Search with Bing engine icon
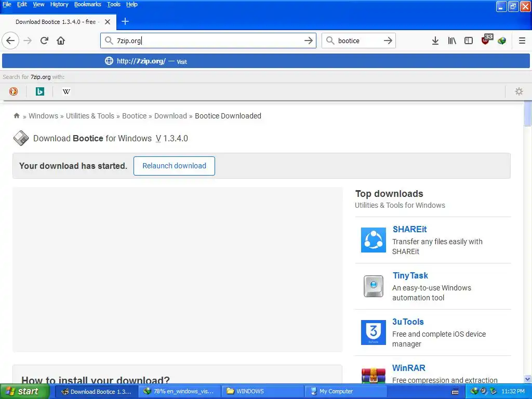Viewport: 532px width, 399px height. tap(39, 91)
